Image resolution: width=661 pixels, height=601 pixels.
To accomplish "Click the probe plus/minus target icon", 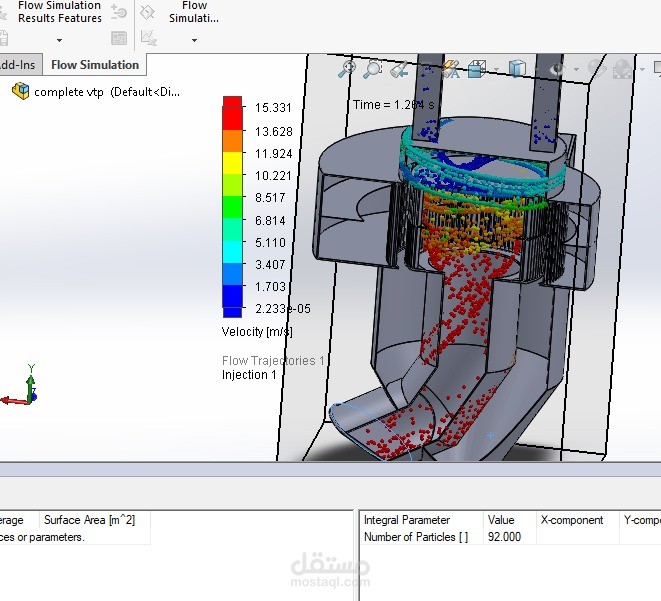I will tap(119, 11).
